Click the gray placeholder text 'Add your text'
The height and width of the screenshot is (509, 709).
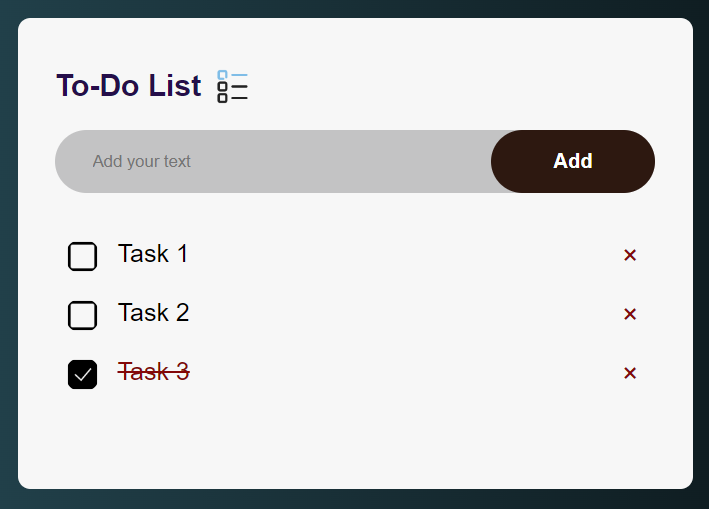click(142, 161)
